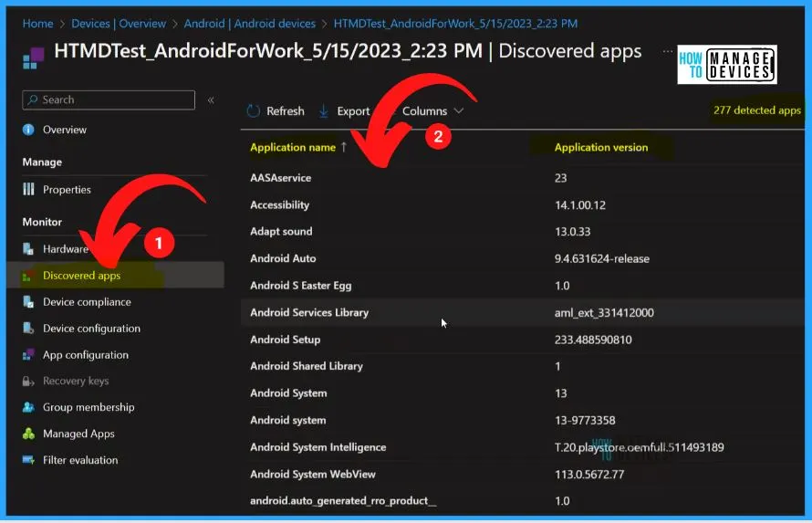Click the device blade icon beside title

click(34, 58)
